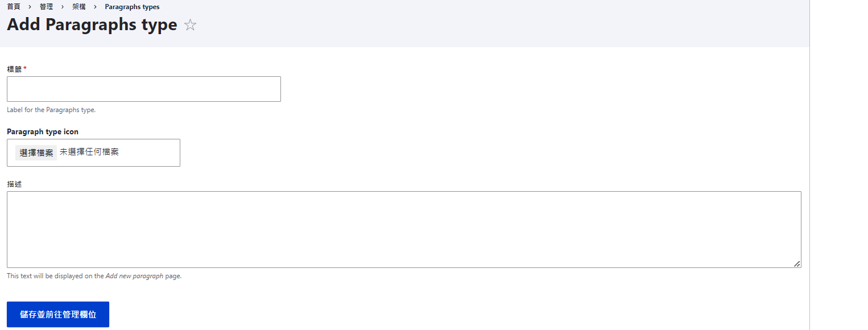Go to the 首頁 breadcrumb link

pyautogui.click(x=14, y=7)
